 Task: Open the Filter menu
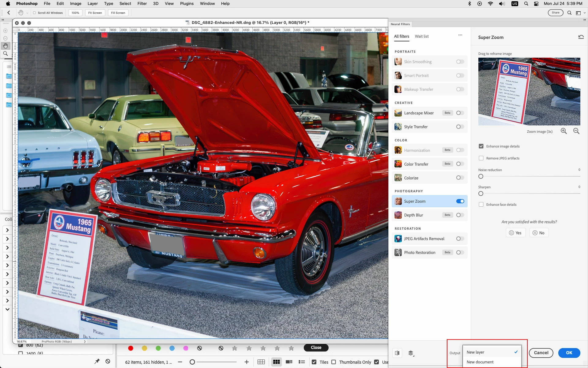[142, 4]
